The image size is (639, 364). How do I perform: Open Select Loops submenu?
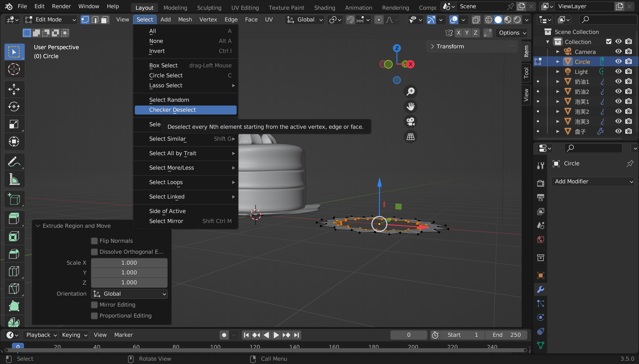coord(185,182)
